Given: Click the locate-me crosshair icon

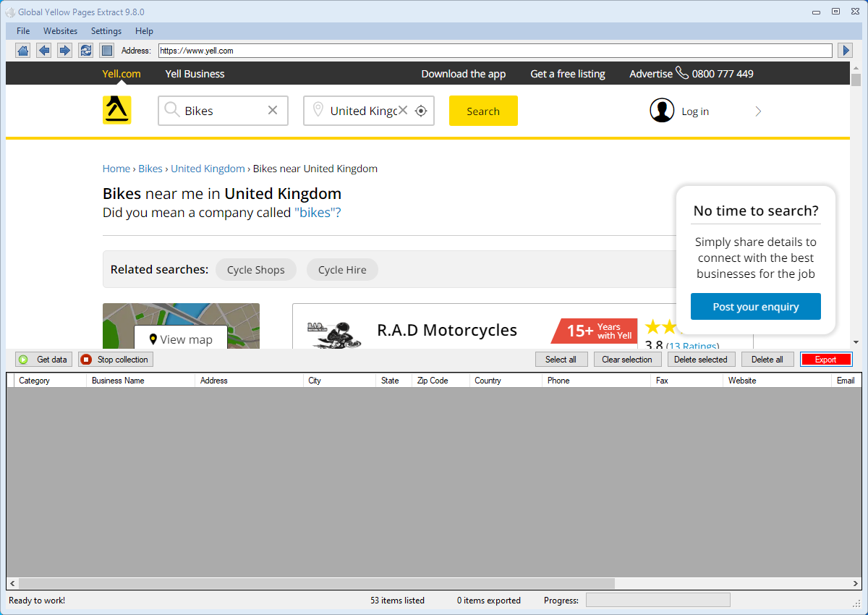Looking at the screenshot, I should pyautogui.click(x=421, y=111).
